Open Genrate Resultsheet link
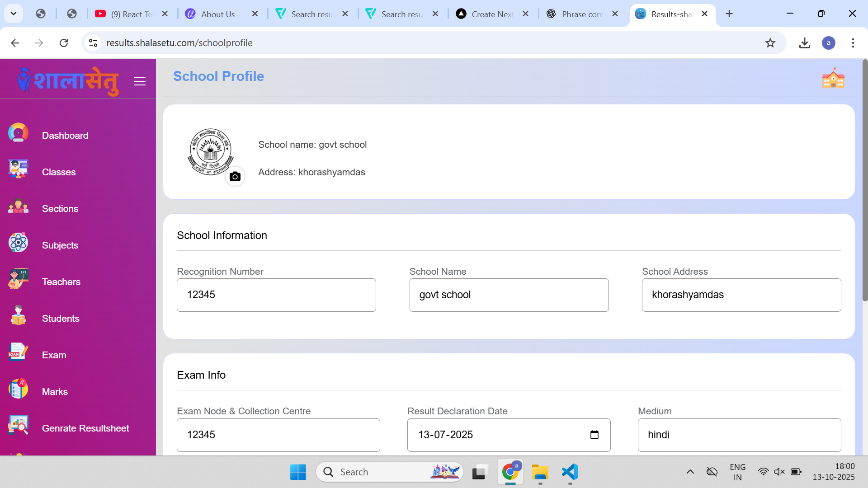Viewport: 868px width, 488px height. tap(85, 428)
